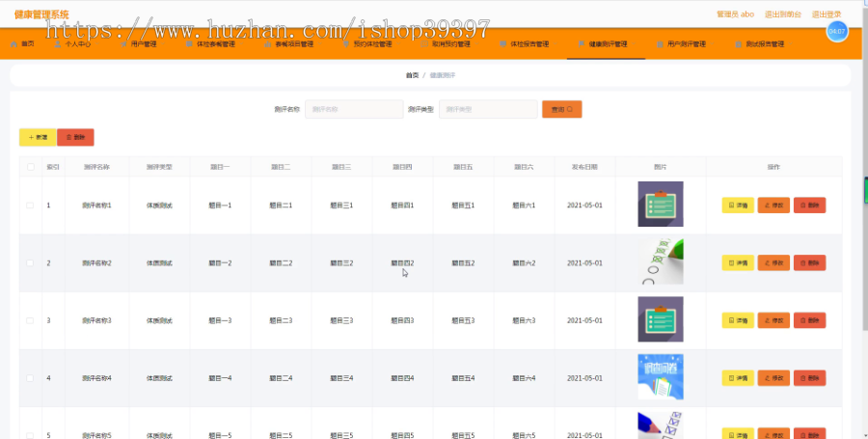The width and height of the screenshot is (868, 439).
Task: Click 删除 for 测评名称4
Action: (x=810, y=378)
